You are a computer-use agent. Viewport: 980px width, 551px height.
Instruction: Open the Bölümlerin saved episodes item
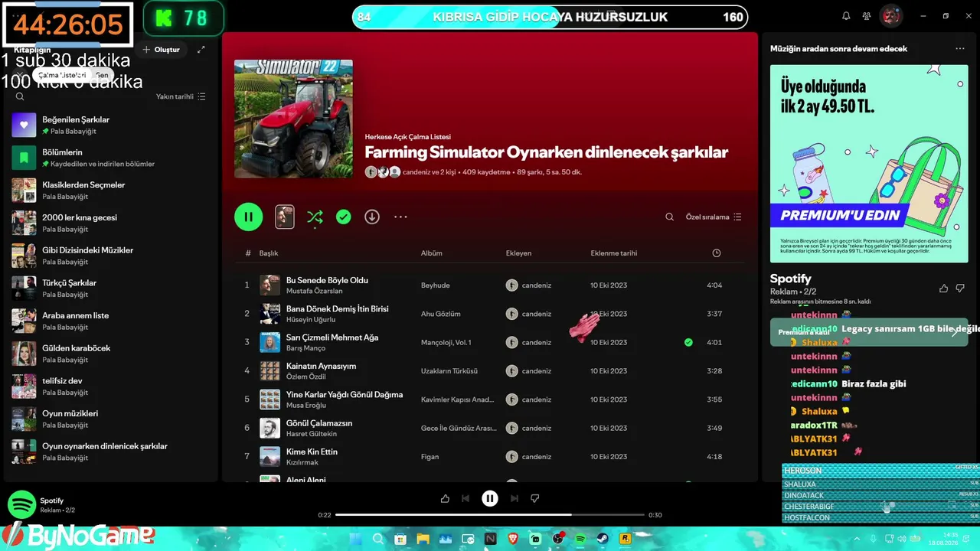coord(111,158)
